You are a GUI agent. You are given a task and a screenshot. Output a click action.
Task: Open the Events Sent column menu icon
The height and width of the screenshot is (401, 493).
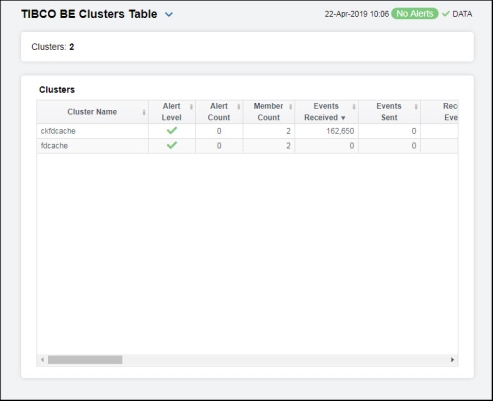(416, 107)
